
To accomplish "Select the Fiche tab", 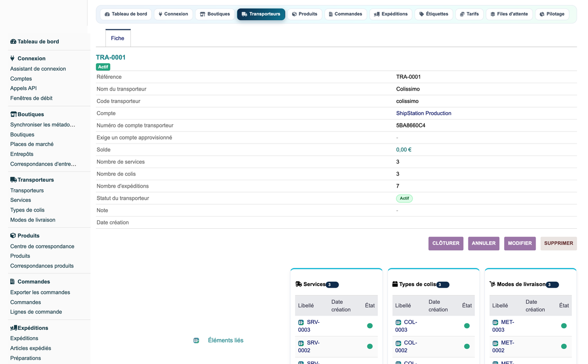I will tap(118, 38).
